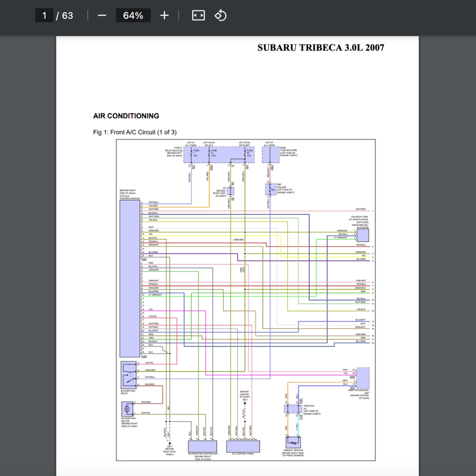The width and height of the screenshot is (476, 476).
Task: Click the 'AIR CONDITIONING' heading
Action: pos(126,116)
